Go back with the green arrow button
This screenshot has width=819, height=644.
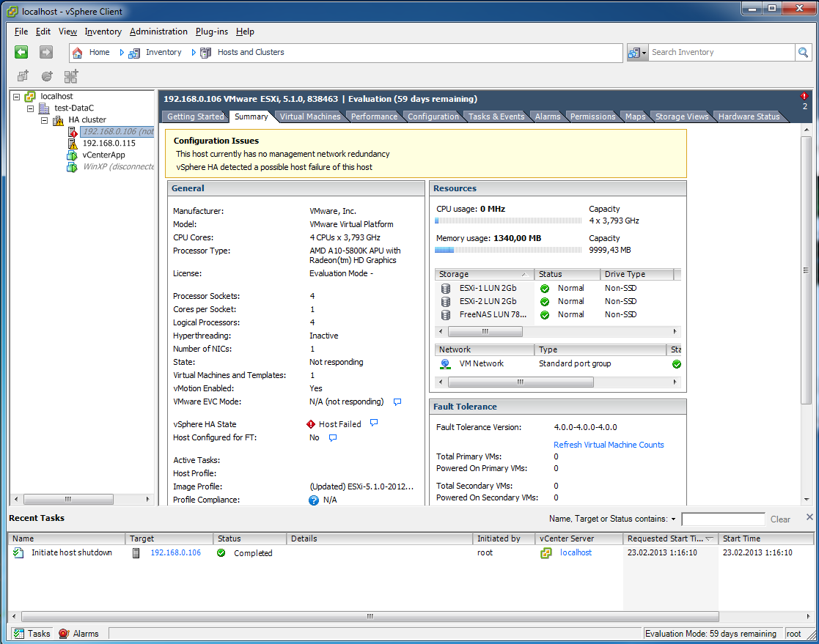click(x=21, y=52)
